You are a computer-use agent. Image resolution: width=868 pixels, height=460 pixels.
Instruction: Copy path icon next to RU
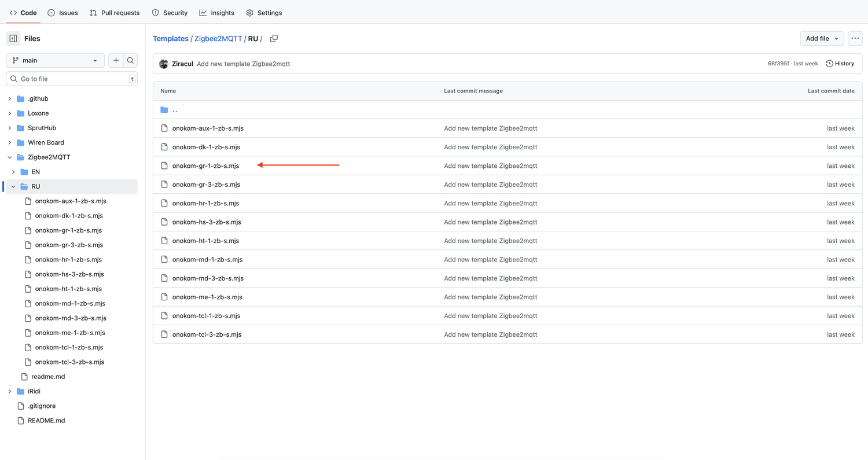pos(274,39)
